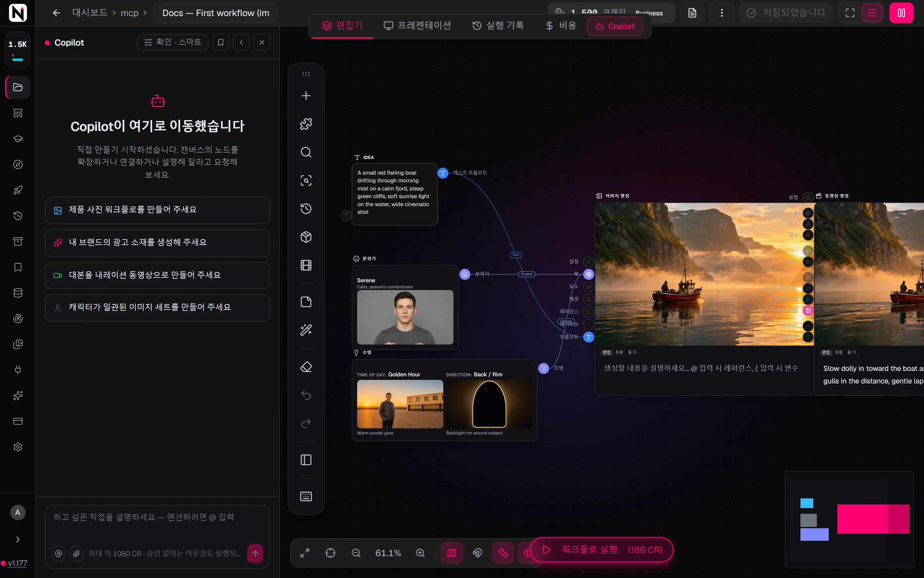
Task: Click the pink block in the minimap
Action: [x=873, y=519]
